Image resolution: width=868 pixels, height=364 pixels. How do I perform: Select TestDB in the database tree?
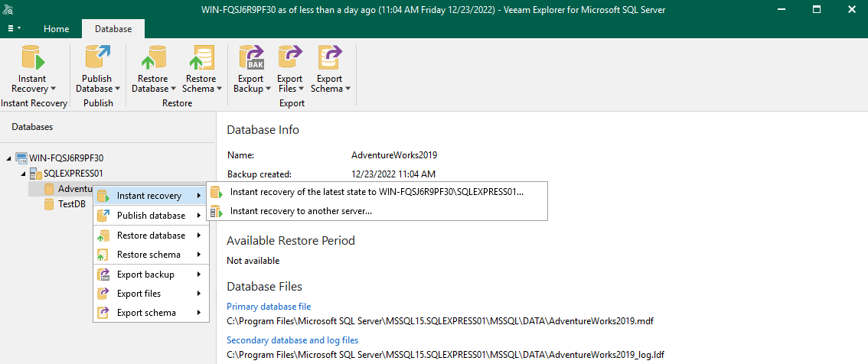[72, 204]
